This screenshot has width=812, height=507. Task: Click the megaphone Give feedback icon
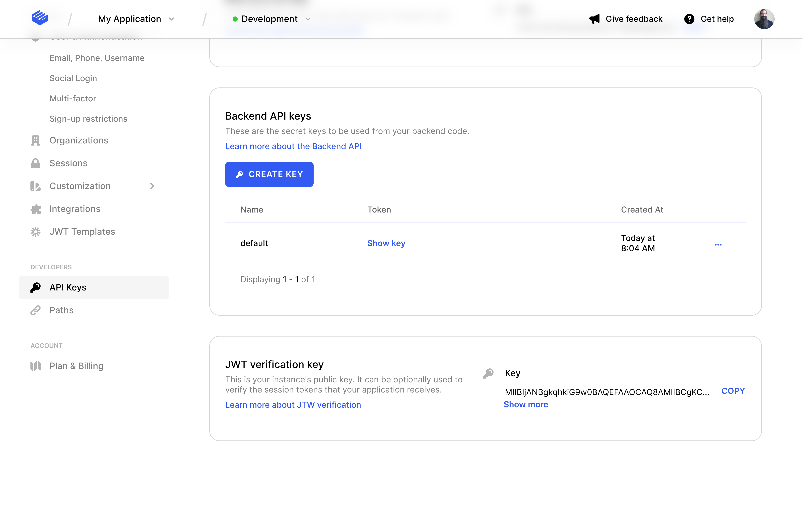pyautogui.click(x=594, y=19)
